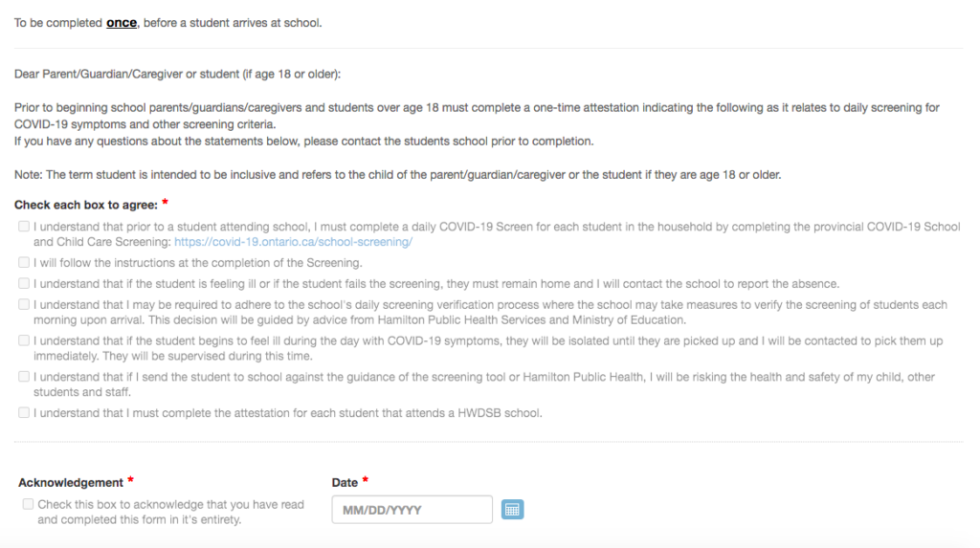Click the 'Dear Parent/Guardian/Caregiver' salutation line
The height and width of the screenshot is (548, 980).
tap(177, 74)
